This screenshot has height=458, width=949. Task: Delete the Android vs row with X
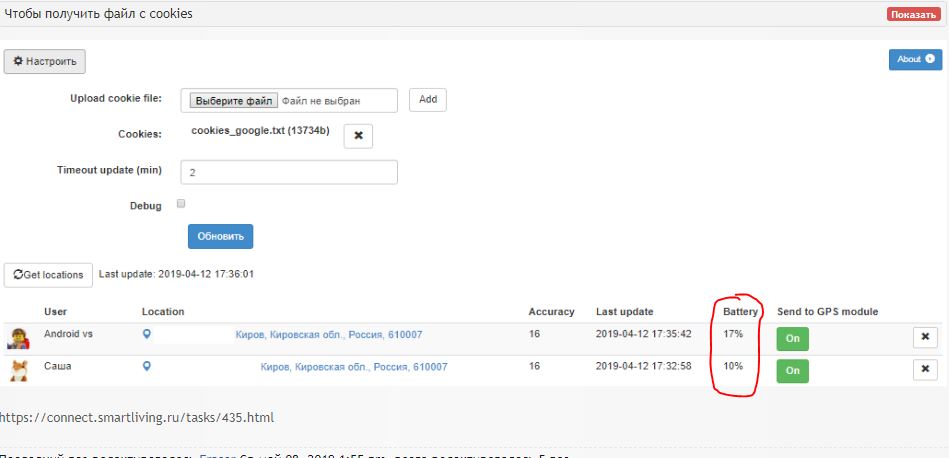(925, 337)
